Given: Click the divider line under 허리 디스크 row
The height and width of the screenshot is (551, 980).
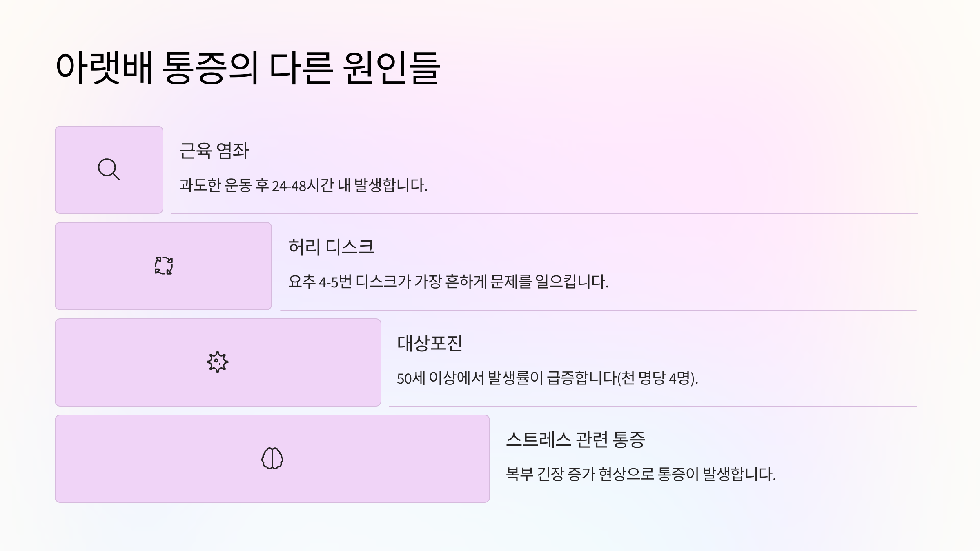Looking at the screenshot, I should tap(599, 310).
